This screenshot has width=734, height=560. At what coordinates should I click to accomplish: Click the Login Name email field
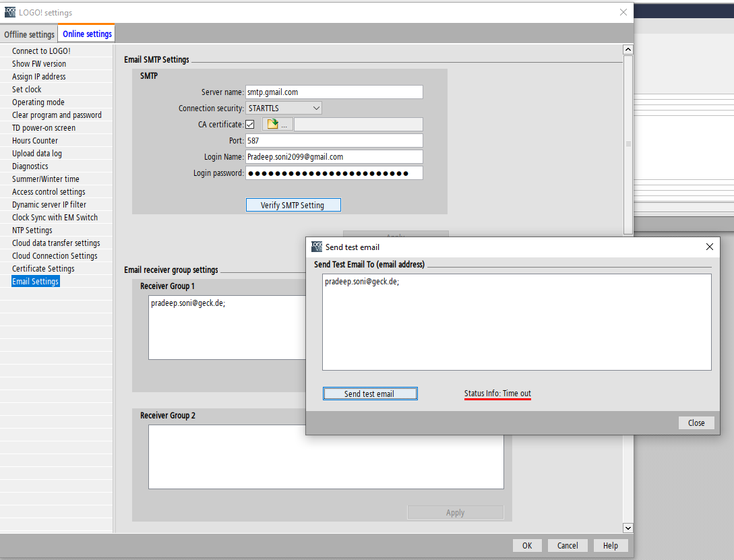(334, 157)
